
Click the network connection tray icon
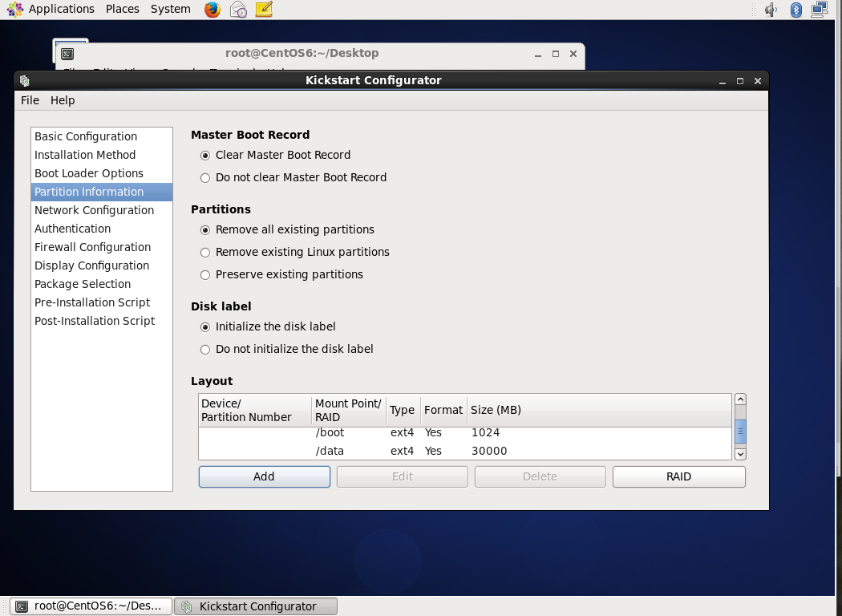(x=820, y=9)
